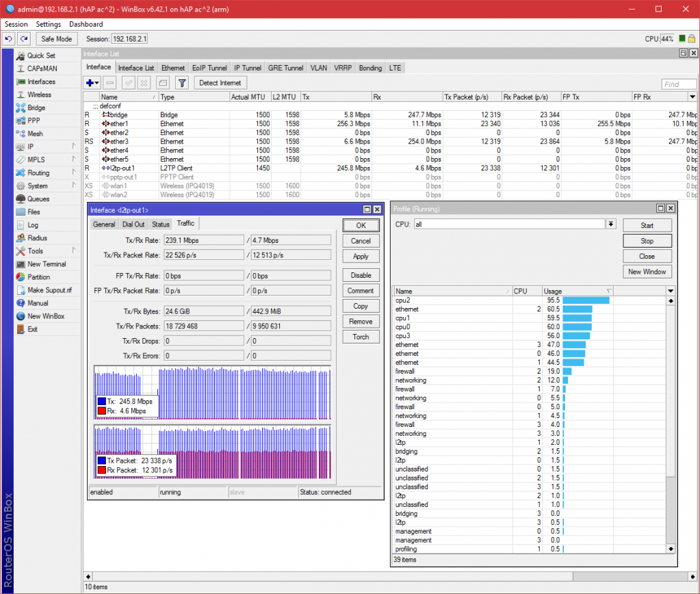The width and height of the screenshot is (700, 594).
Task: Toggle Safe Mode on
Action: [56, 38]
